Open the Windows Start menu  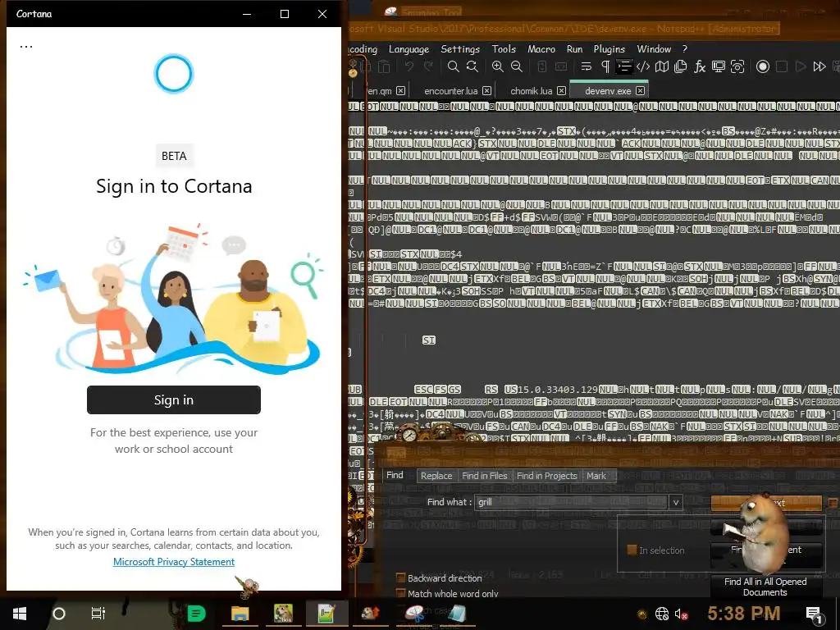coord(20,614)
